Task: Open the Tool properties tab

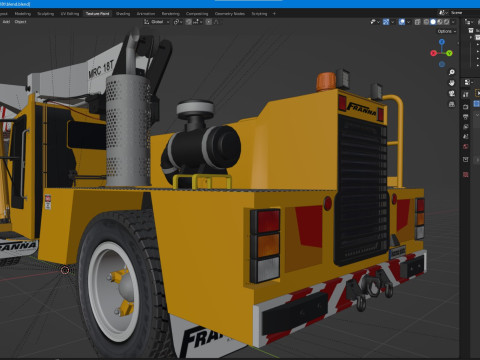Action: [466, 95]
